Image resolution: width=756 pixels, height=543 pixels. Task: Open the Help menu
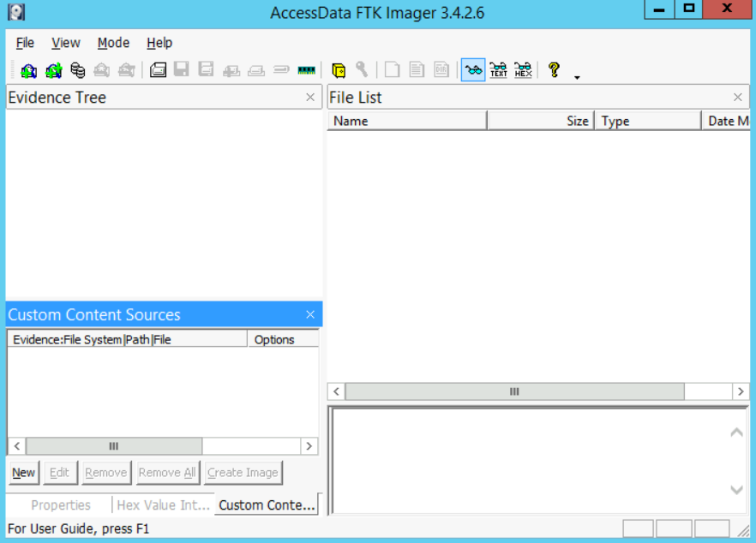click(159, 43)
